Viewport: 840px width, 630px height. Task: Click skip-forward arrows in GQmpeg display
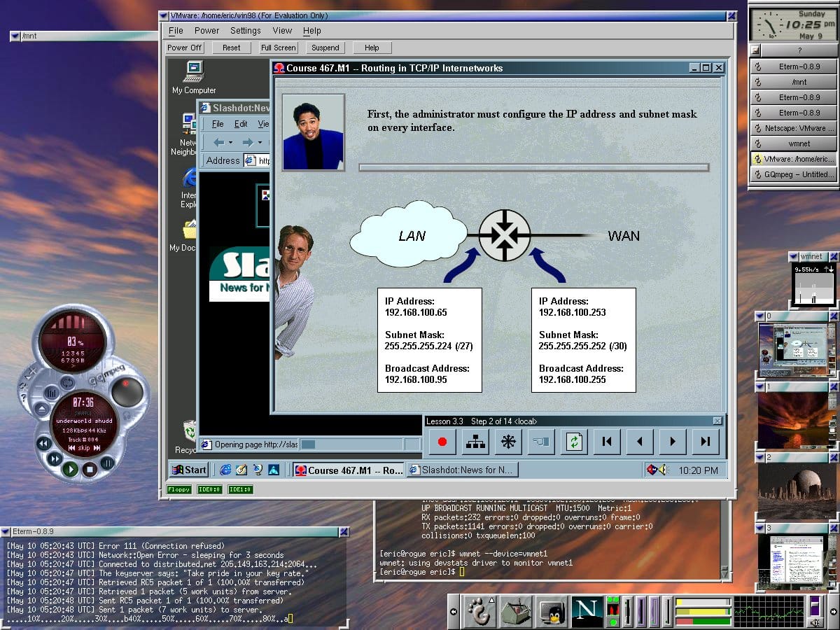click(97, 448)
